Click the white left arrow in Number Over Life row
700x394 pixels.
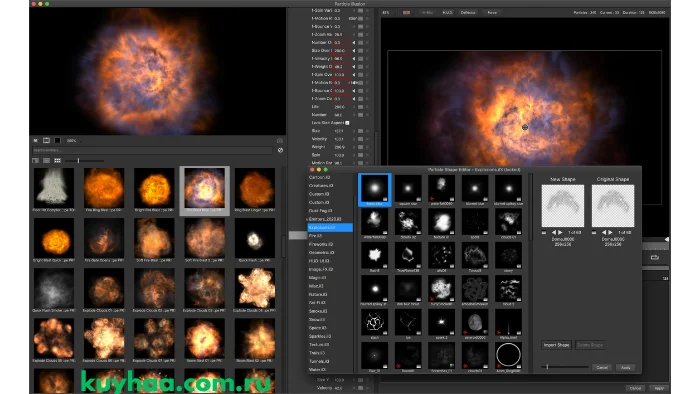click(354, 43)
